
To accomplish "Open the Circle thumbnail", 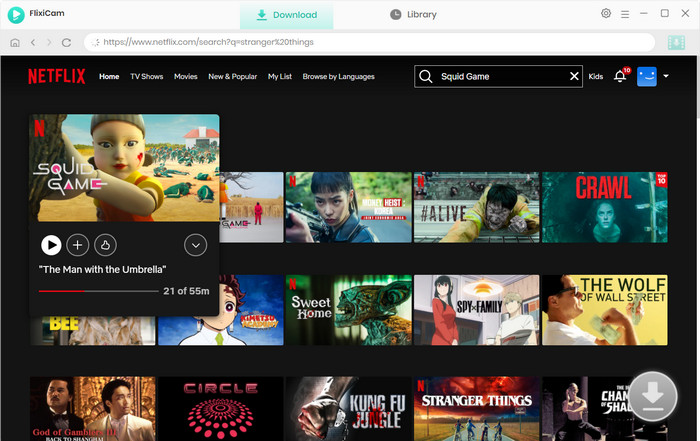I will coord(221,409).
